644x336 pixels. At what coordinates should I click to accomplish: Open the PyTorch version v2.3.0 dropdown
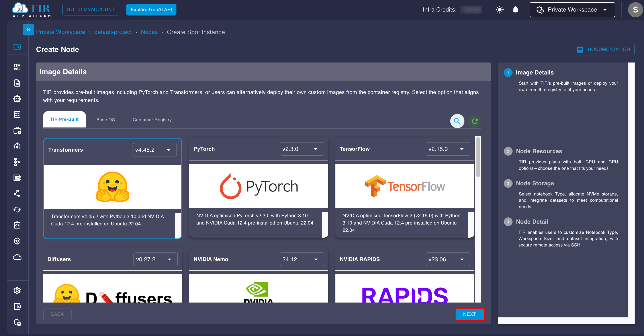301,149
